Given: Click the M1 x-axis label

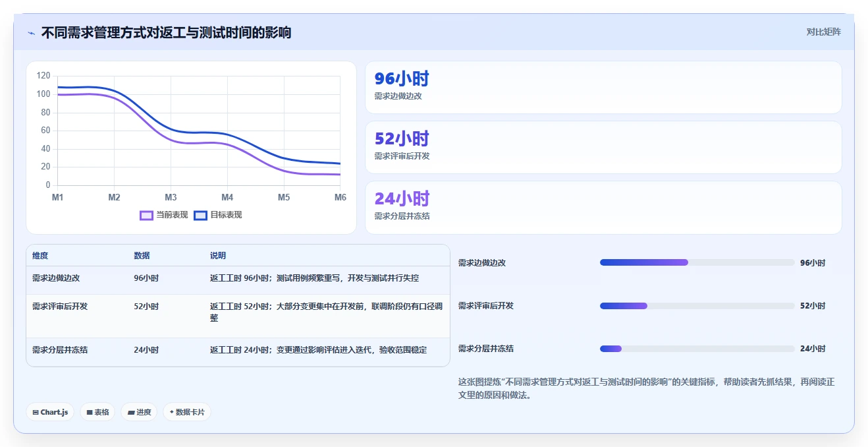Looking at the screenshot, I should 58,198.
